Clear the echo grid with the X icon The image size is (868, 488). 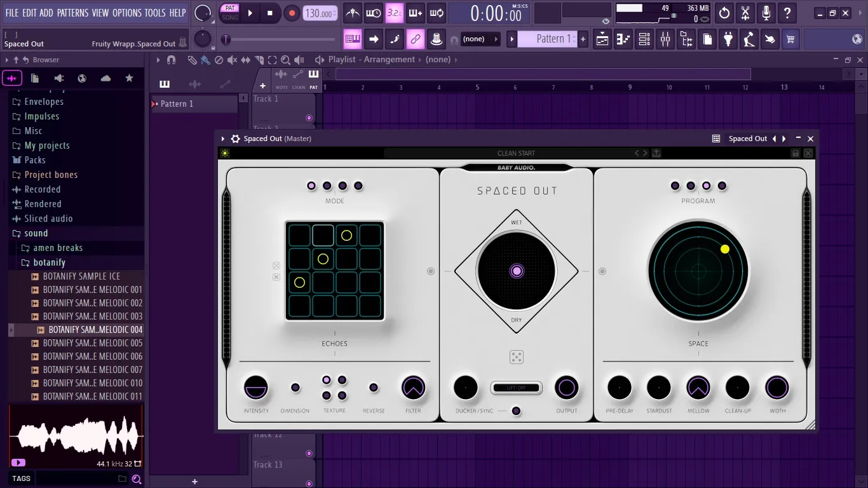[x=276, y=277]
